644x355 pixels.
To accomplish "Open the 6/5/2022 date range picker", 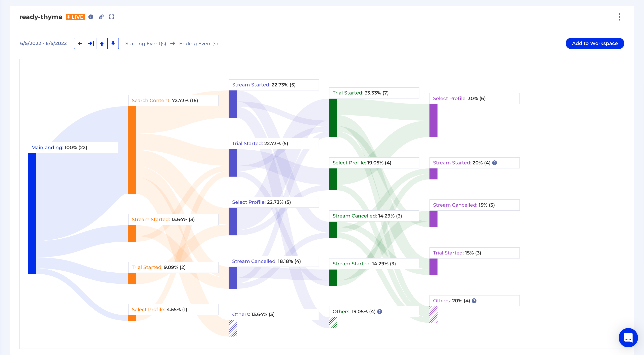I will tap(43, 44).
